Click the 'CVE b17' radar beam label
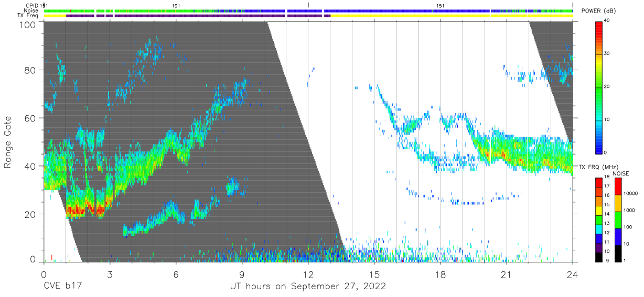Image resolution: width=644 pixels, height=297 pixels. click(x=62, y=287)
